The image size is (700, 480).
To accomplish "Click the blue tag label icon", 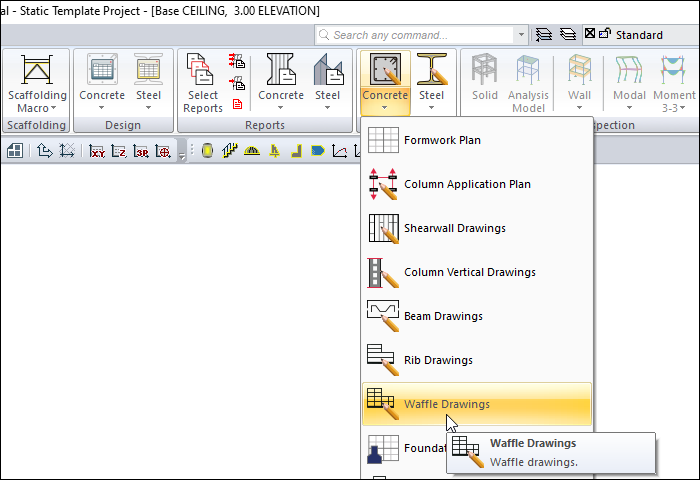I will tap(318, 151).
